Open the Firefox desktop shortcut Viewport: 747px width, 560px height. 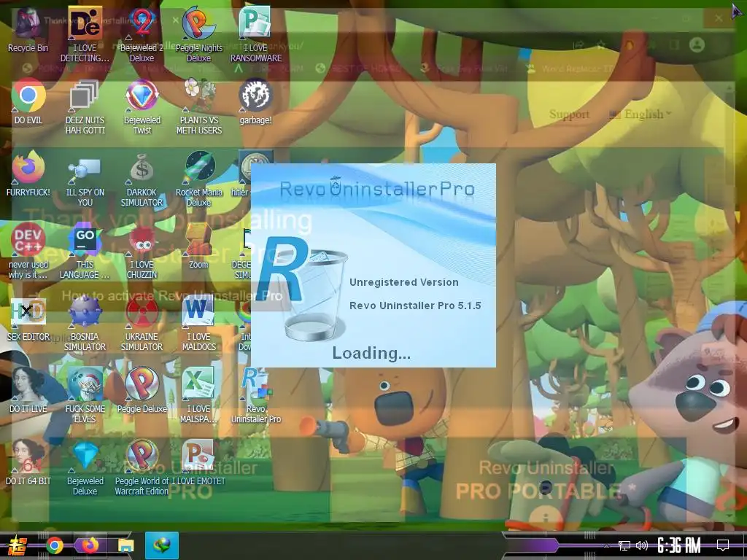point(28,174)
